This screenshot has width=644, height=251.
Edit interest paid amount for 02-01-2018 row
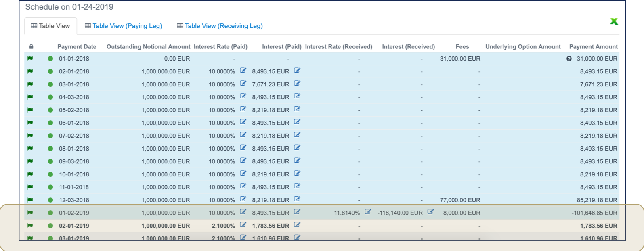tap(297, 71)
